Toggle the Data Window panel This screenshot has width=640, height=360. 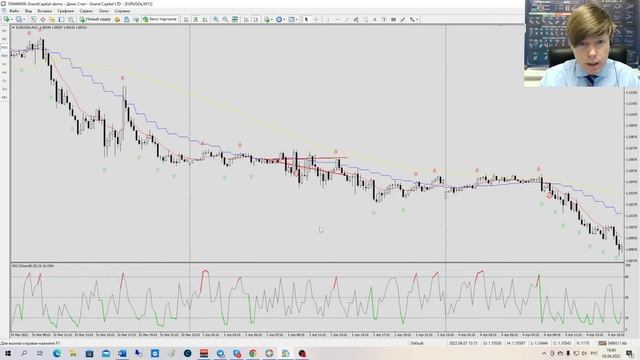coord(42,19)
